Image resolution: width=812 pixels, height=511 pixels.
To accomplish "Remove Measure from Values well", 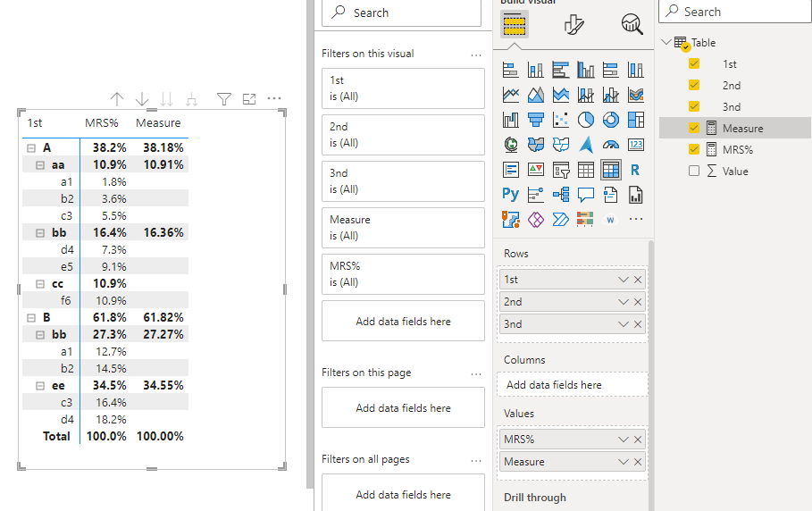I will [x=638, y=462].
